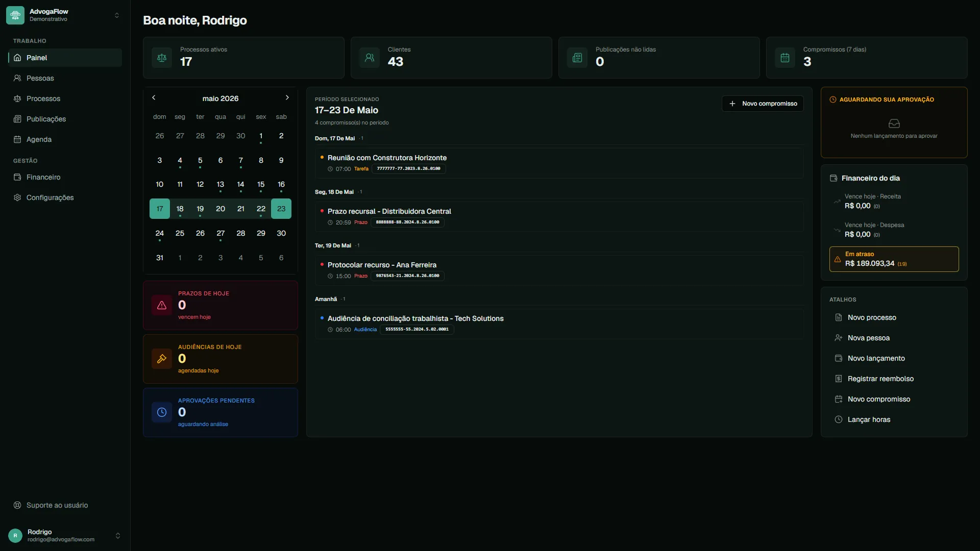Click the Lançar horas shortcut

[x=894, y=419]
